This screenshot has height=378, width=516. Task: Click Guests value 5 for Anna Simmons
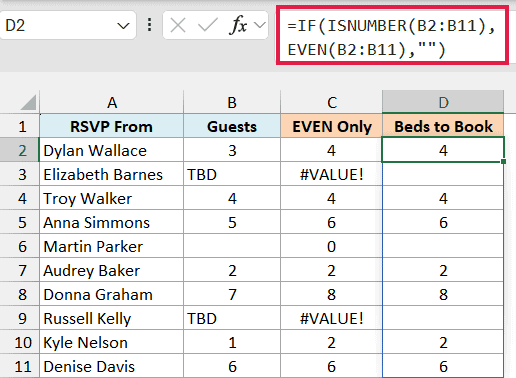(232, 222)
